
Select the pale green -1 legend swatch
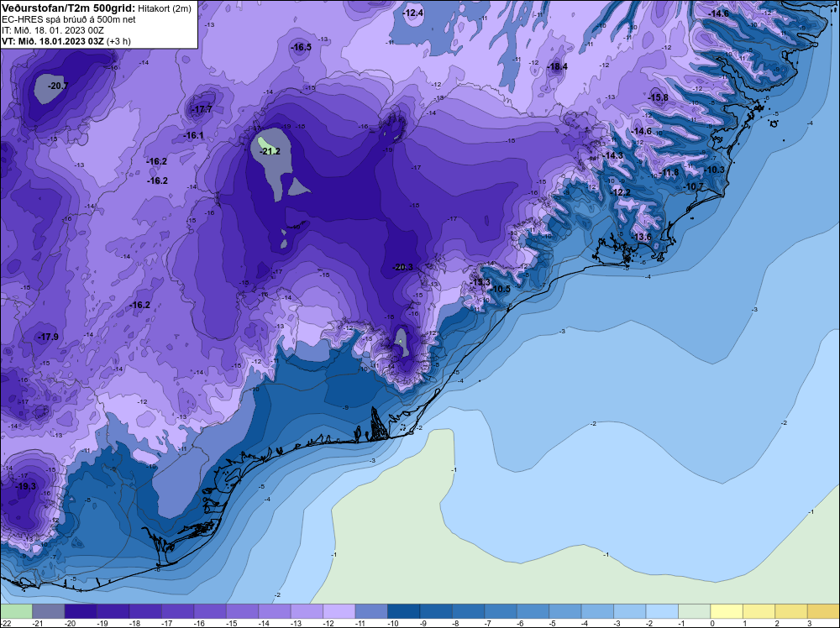(695, 611)
